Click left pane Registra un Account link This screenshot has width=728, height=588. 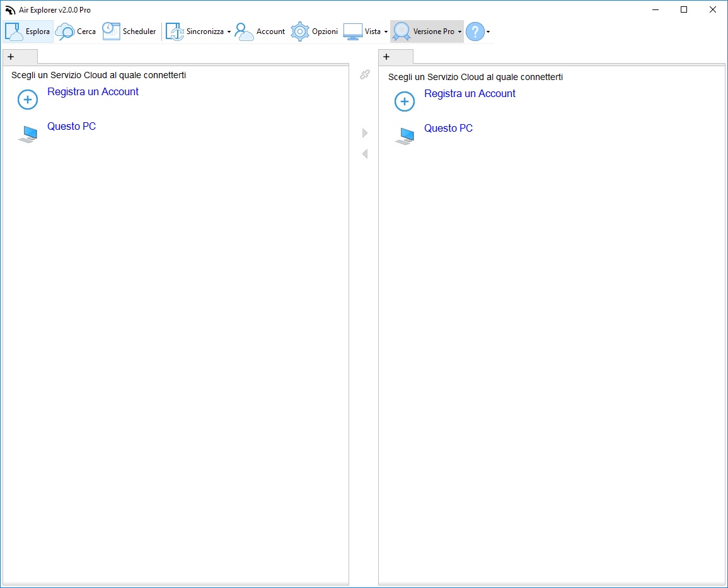pos(93,92)
